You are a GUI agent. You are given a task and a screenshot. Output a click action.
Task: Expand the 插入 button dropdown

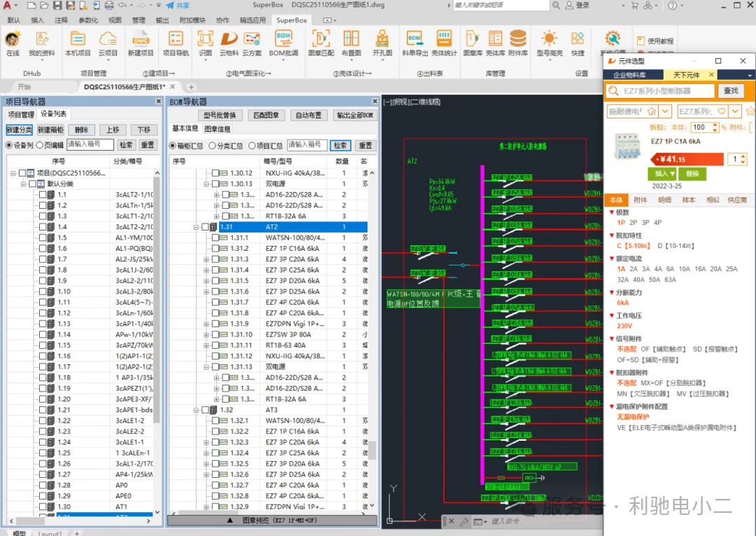coord(673,174)
